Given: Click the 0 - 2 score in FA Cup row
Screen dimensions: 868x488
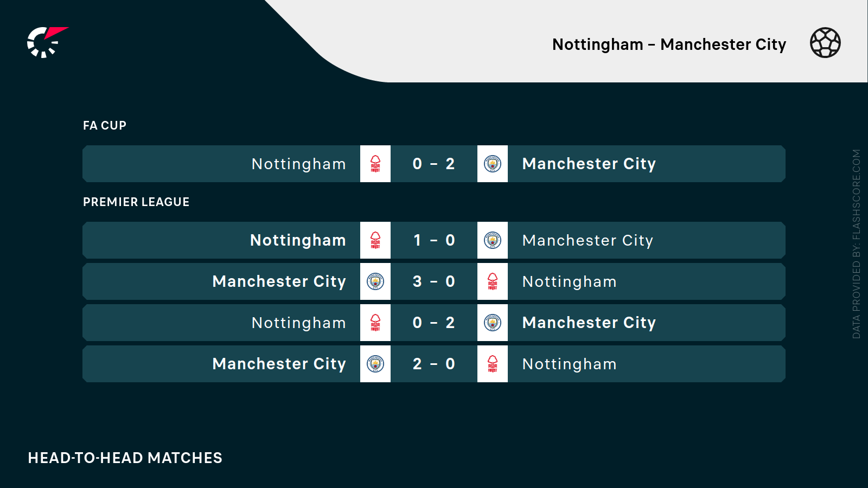Looking at the screenshot, I should pyautogui.click(x=433, y=164).
